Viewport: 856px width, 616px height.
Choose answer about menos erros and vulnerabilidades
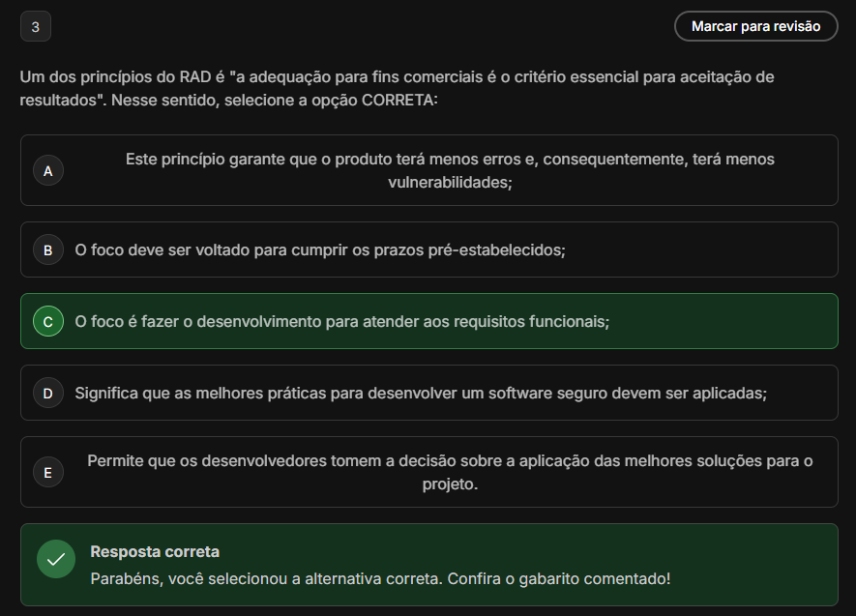(450, 160)
